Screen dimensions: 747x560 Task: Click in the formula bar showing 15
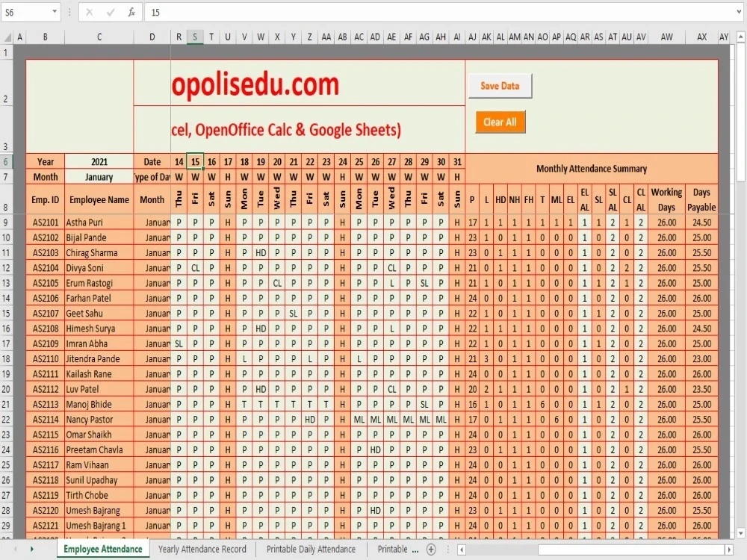point(438,13)
